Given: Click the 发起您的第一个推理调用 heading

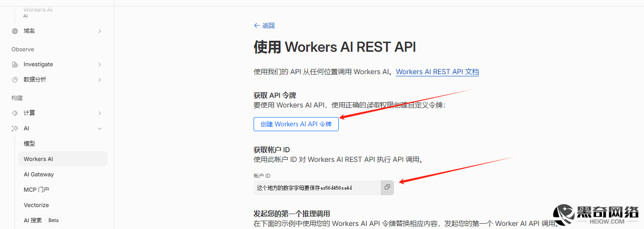Looking at the screenshot, I should click(292, 214).
